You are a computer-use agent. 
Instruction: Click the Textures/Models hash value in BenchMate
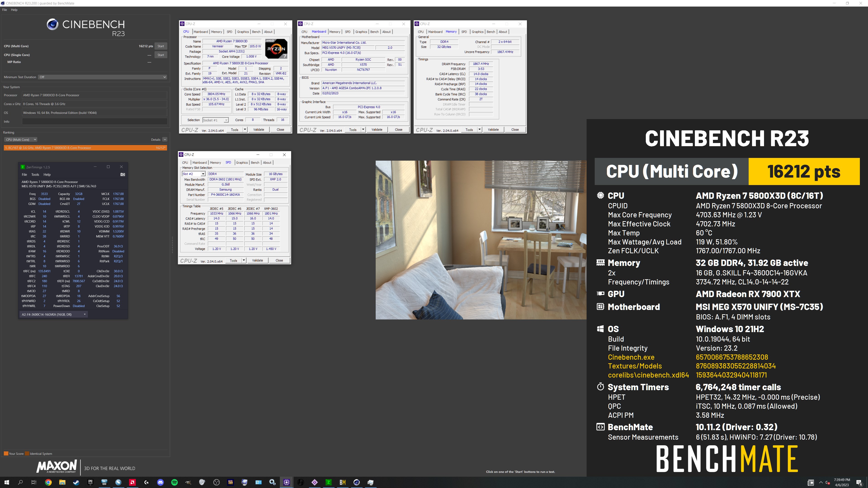click(736, 366)
